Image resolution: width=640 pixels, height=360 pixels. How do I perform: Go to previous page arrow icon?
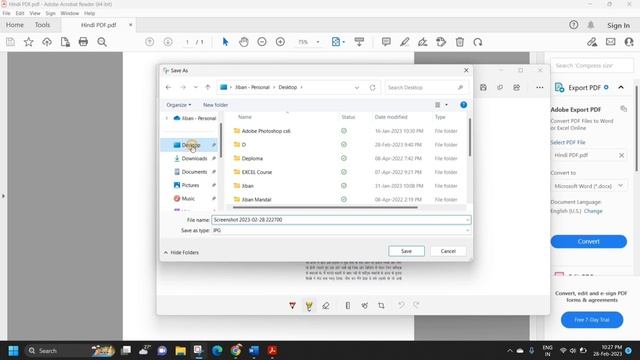point(150,42)
